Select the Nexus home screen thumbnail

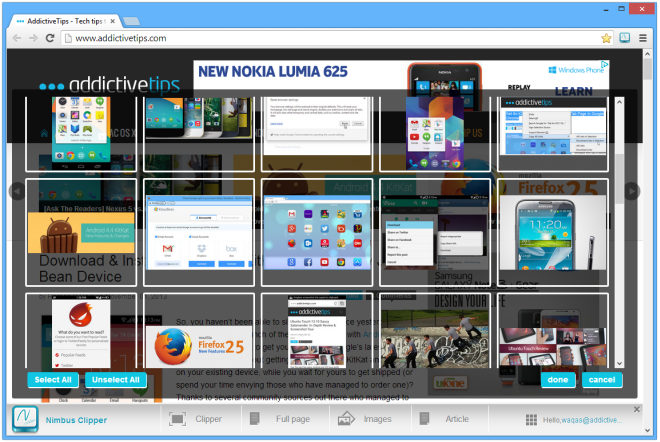81,134
